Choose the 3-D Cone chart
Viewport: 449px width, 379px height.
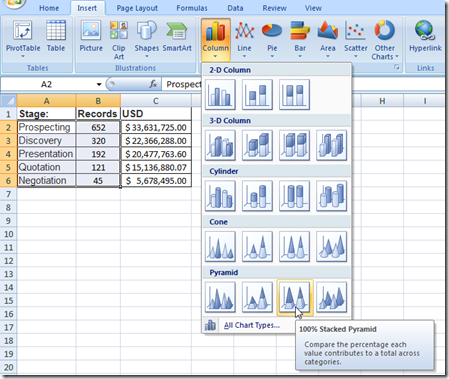tap(331, 247)
